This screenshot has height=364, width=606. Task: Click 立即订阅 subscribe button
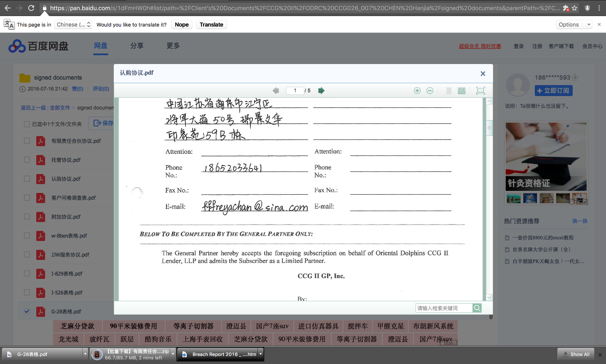coord(553,91)
